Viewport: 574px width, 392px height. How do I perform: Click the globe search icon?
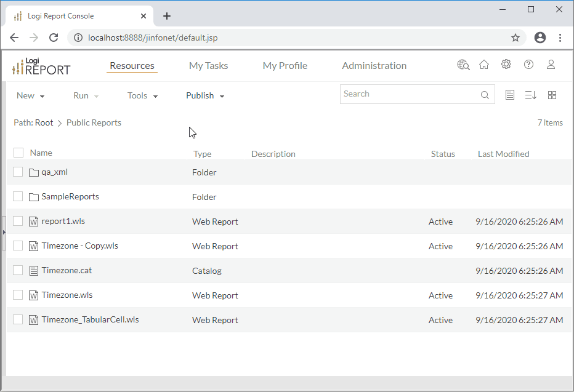[463, 65]
